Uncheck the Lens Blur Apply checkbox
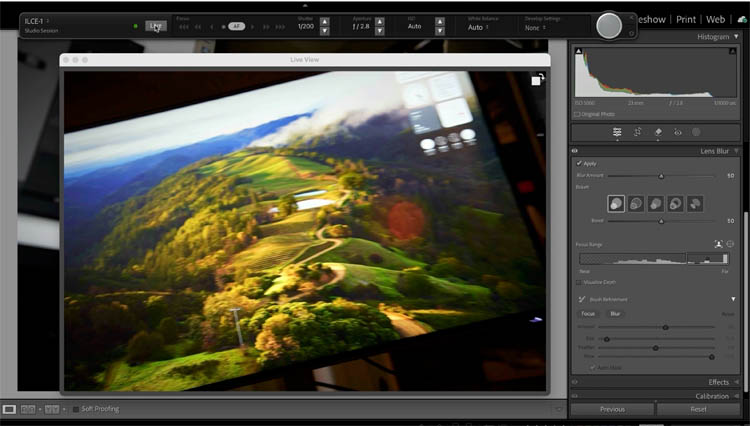 [x=579, y=164]
